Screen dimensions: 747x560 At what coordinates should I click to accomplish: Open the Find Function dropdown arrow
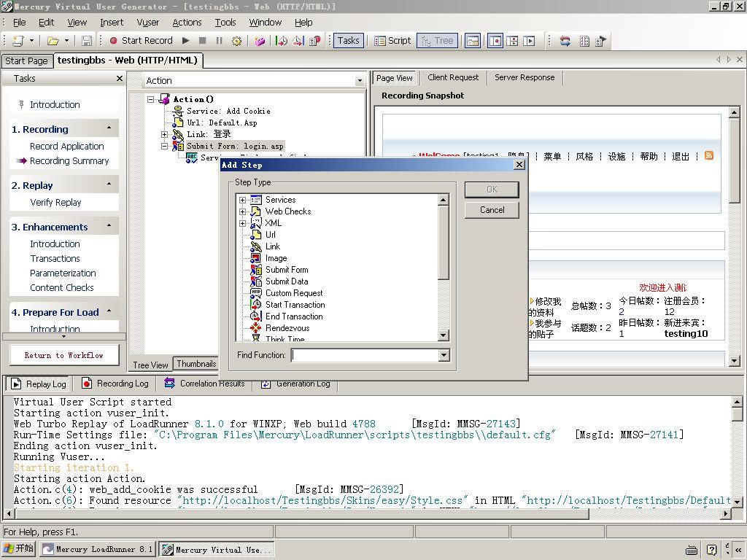point(444,355)
